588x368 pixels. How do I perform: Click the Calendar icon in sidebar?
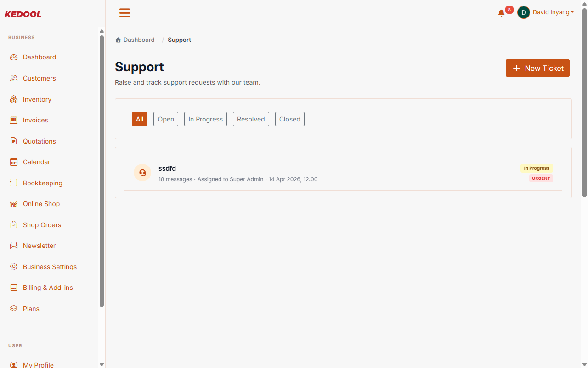(x=14, y=162)
